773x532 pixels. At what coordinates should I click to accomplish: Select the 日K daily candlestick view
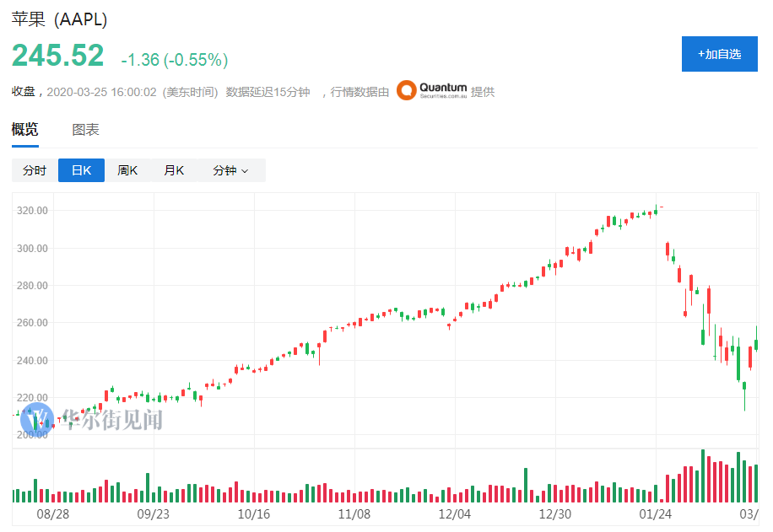[x=81, y=170]
